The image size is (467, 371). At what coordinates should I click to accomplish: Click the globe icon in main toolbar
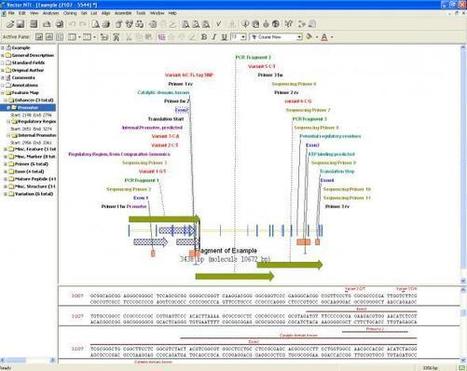coord(276,24)
